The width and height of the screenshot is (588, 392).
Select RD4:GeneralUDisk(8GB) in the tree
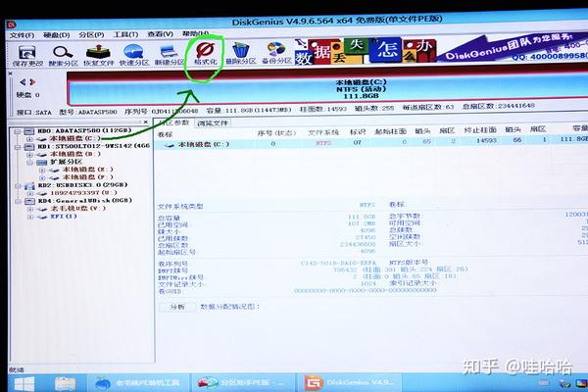[x=84, y=201]
